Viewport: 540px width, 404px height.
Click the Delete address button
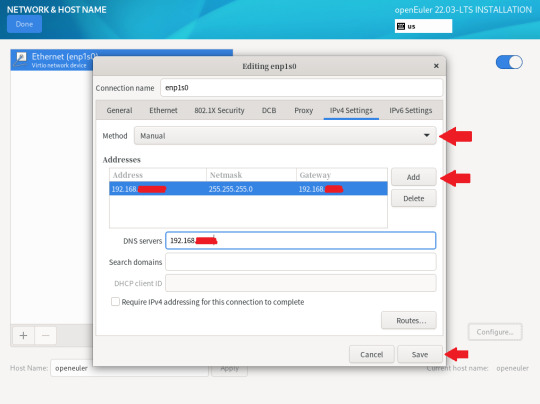click(x=413, y=198)
